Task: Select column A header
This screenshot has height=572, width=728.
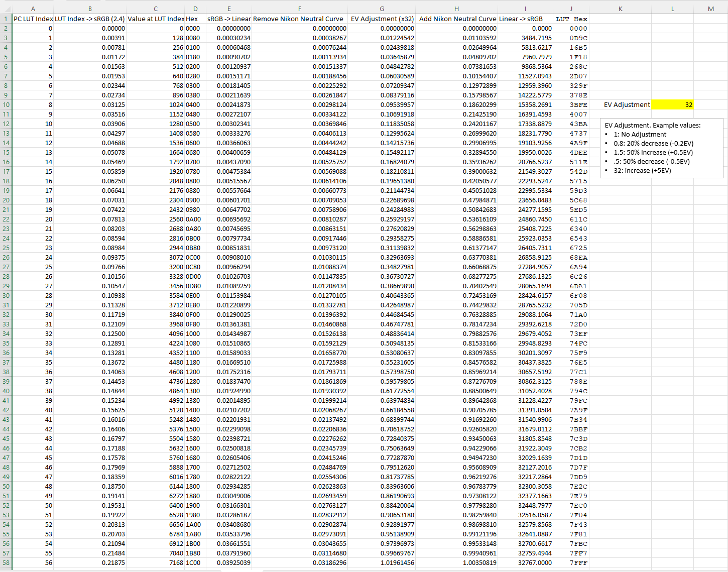Action: [x=33, y=9]
